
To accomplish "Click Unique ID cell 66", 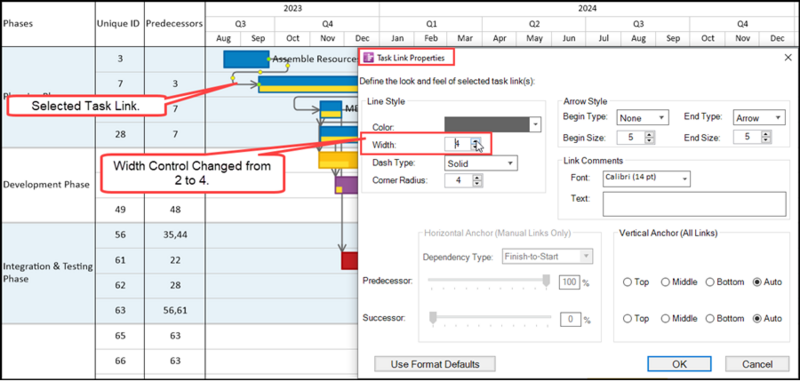I will tap(120, 361).
